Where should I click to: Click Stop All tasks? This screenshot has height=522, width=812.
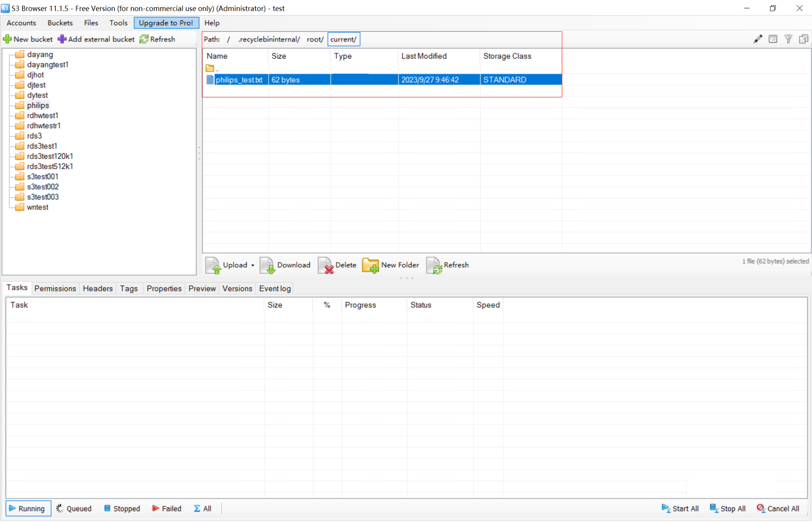(728, 508)
